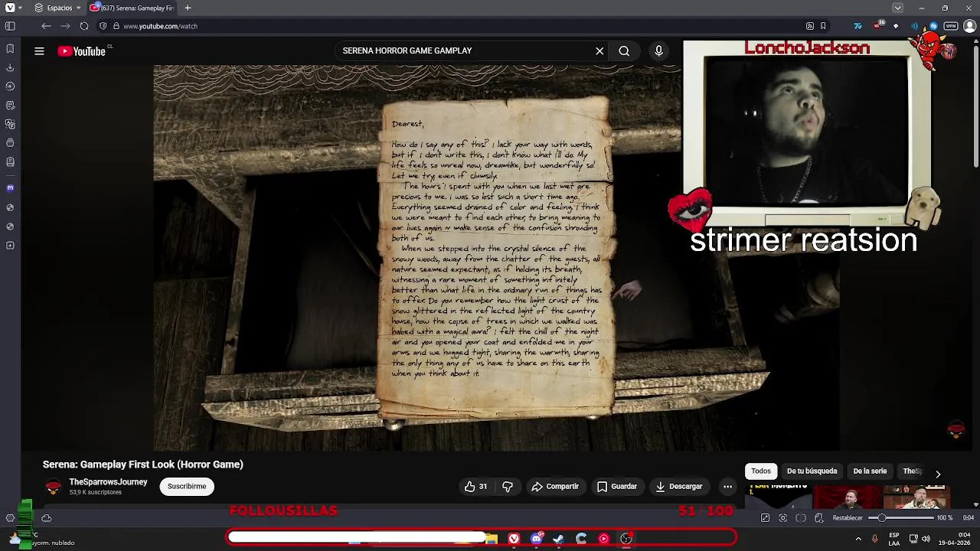Image resolution: width=980 pixels, height=551 pixels.
Task: Share the video with Compartir
Action: tap(555, 486)
